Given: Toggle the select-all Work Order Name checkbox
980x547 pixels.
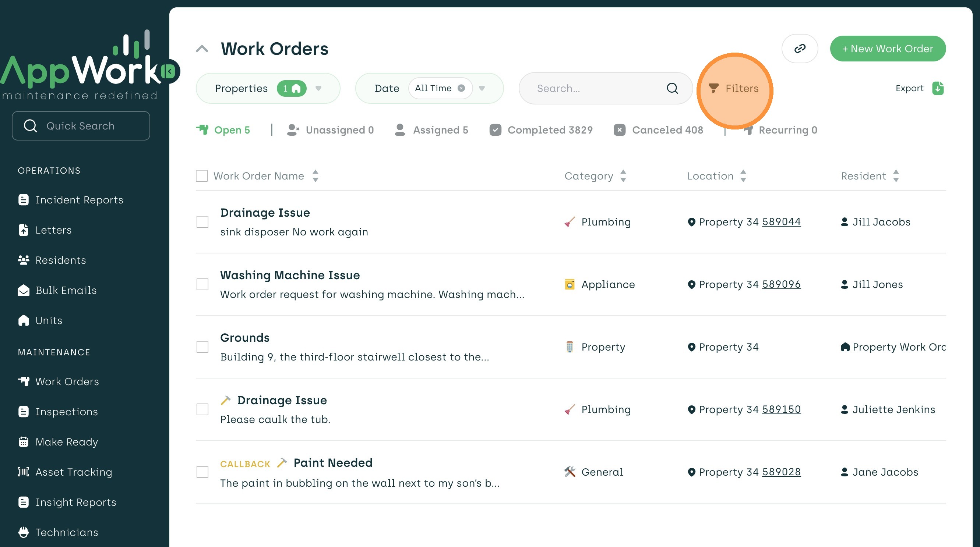Looking at the screenshot, I should (202, 175).
